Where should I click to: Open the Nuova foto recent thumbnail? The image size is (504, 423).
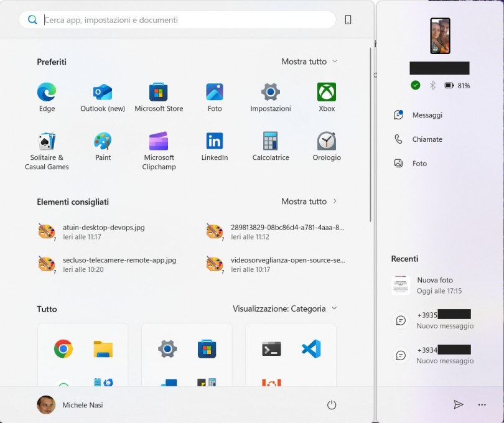[x=400, y=286]
